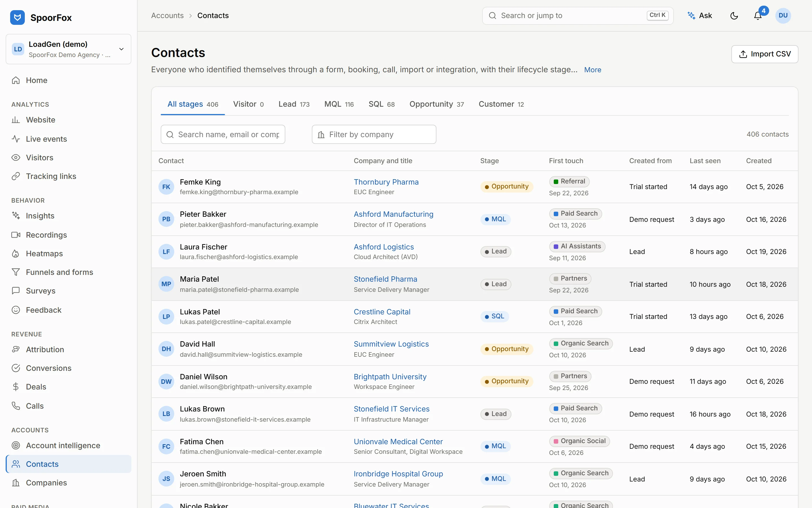Open Tracking links page
This screenshot has height=508, width=812.
tap(68, 176)
